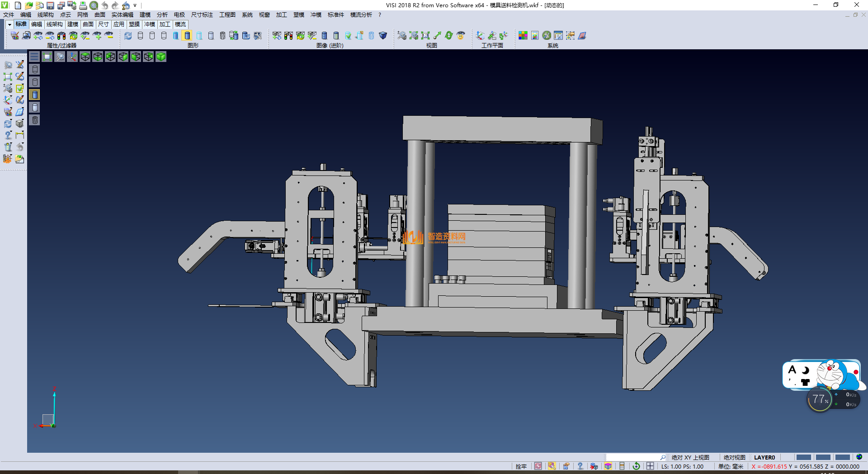Select the solid green cube view
Screen dimensions: 868x474
click(161, 57)
